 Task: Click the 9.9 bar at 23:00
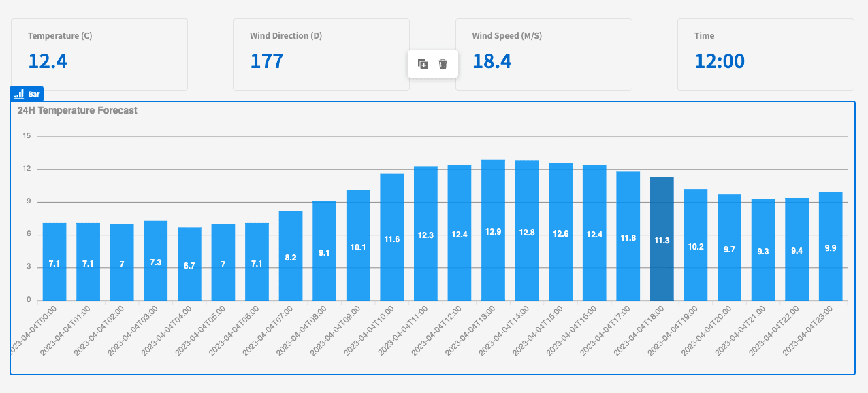[x=831, y=246]
